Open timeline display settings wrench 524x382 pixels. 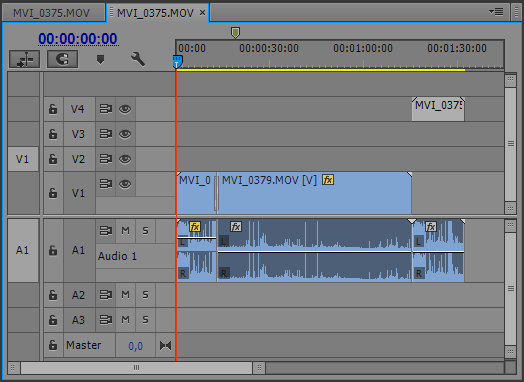click(137, 59)
